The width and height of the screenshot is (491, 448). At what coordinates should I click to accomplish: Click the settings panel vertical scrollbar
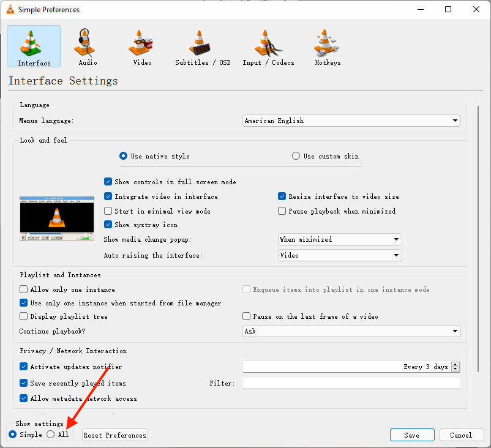[x=478, y=239]
